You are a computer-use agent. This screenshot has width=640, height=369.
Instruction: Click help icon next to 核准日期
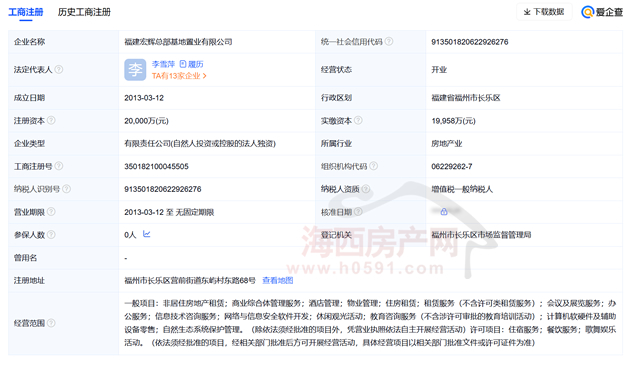pyautogui.click(x=358, y=211)
